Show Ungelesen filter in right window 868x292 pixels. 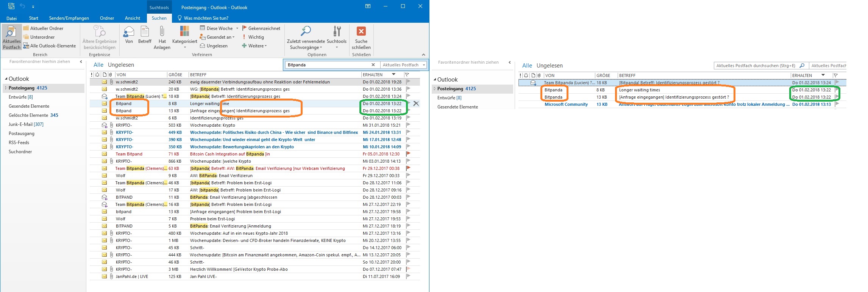[x=550, y=66]
